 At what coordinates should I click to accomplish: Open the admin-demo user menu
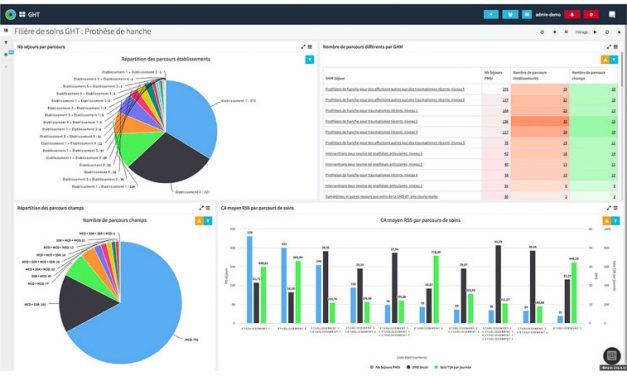click(x=548, y=14)
